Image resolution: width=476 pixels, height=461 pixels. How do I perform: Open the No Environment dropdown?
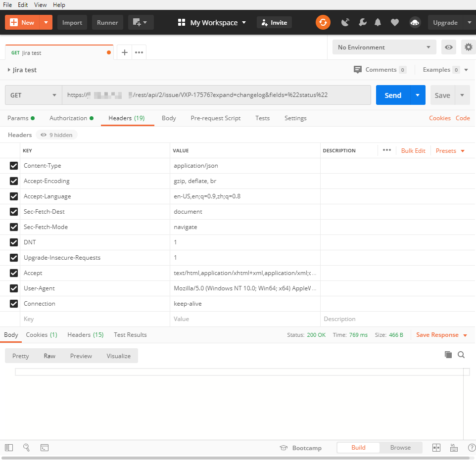pos(384,47)
